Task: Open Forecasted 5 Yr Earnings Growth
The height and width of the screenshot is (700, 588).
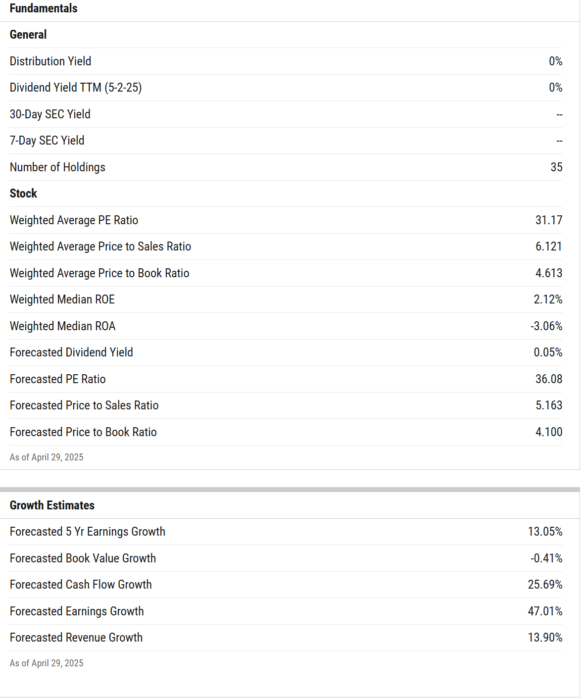Action: (x=88, y=532)
